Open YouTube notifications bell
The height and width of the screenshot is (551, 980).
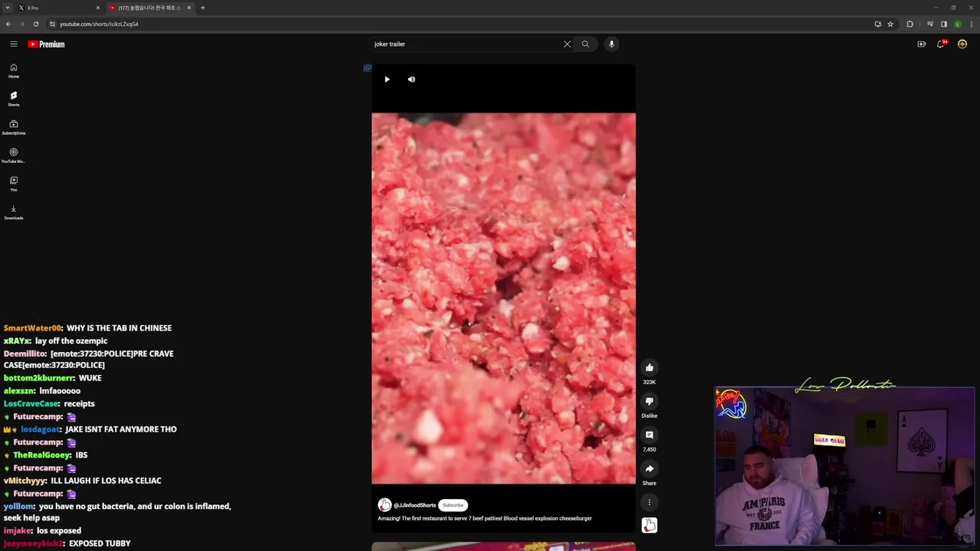[942, 44]
